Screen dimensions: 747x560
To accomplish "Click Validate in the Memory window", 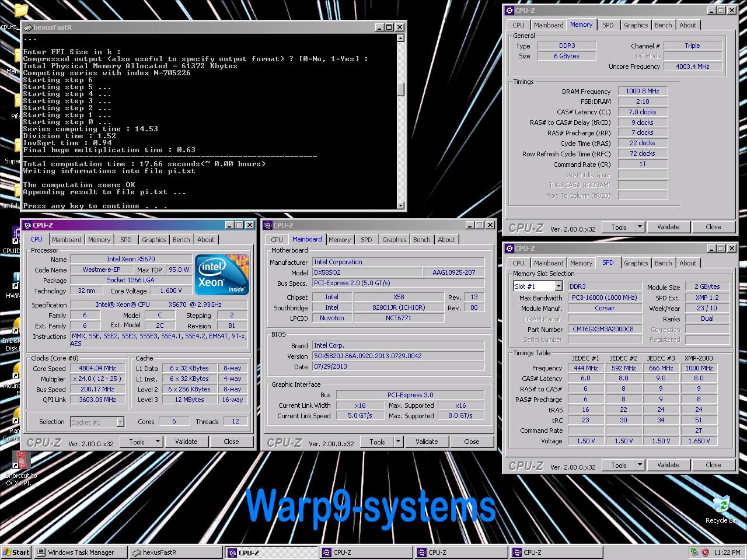I will [x=668, y=227].
